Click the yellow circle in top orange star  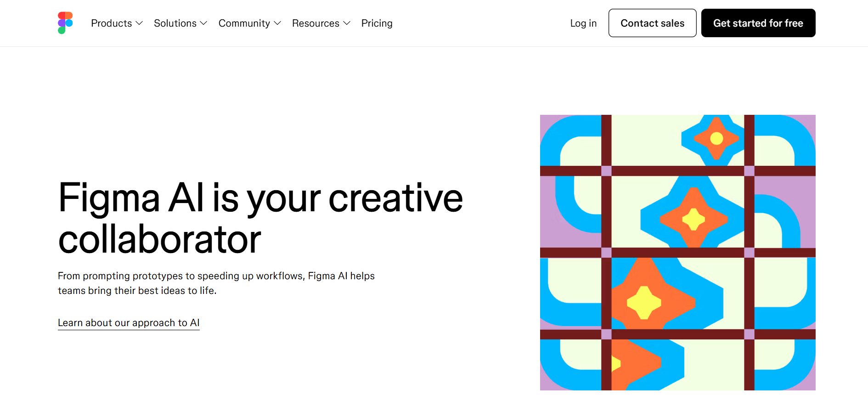(716, 138)
